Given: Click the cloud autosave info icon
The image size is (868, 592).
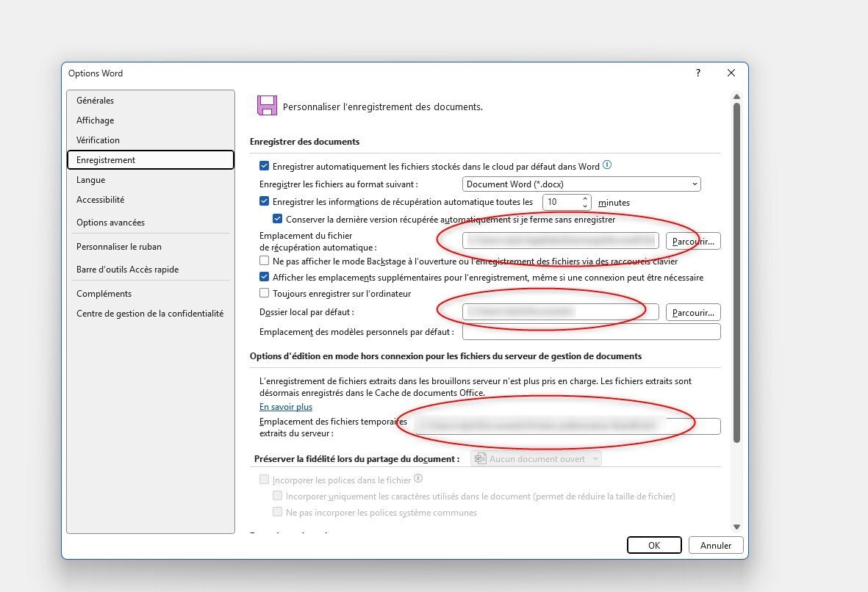Looking at the screenshot, I should click(x=607, y=165).
